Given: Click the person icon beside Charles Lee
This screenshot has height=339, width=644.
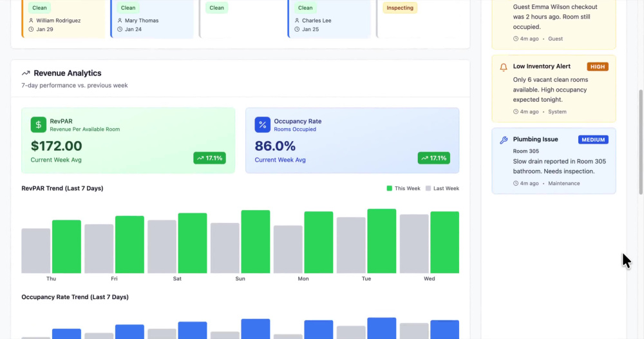Looking at the screenshot, I should coord(297,20).
